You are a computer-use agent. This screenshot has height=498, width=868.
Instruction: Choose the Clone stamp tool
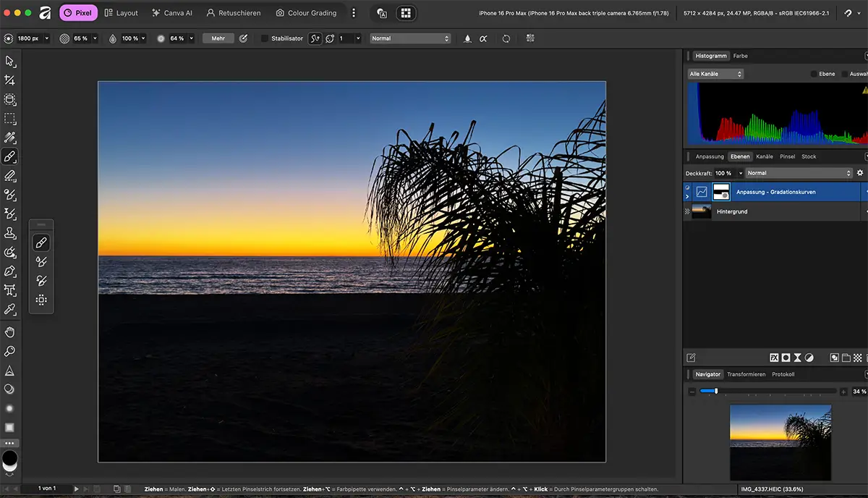pos(10,233)
